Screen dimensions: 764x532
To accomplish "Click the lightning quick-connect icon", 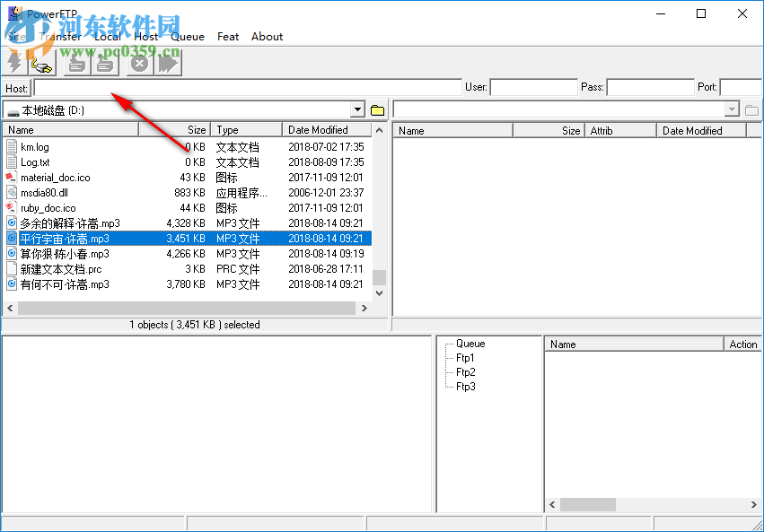I will click(x=15, y=64).
